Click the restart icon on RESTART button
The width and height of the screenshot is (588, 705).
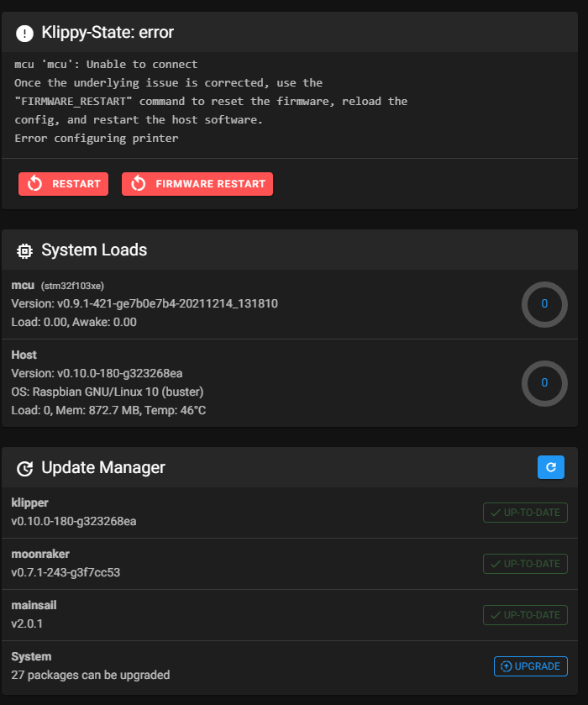click(34, 183)
